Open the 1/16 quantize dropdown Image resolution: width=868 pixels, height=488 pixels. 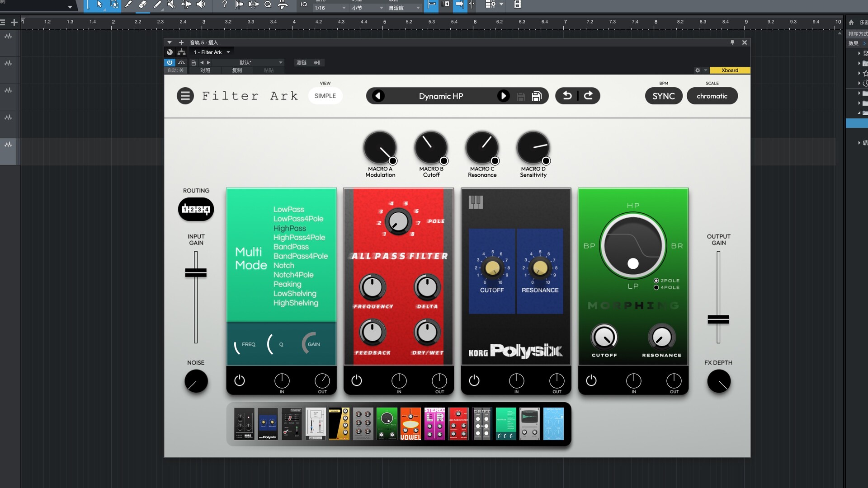tap(330, 8)
